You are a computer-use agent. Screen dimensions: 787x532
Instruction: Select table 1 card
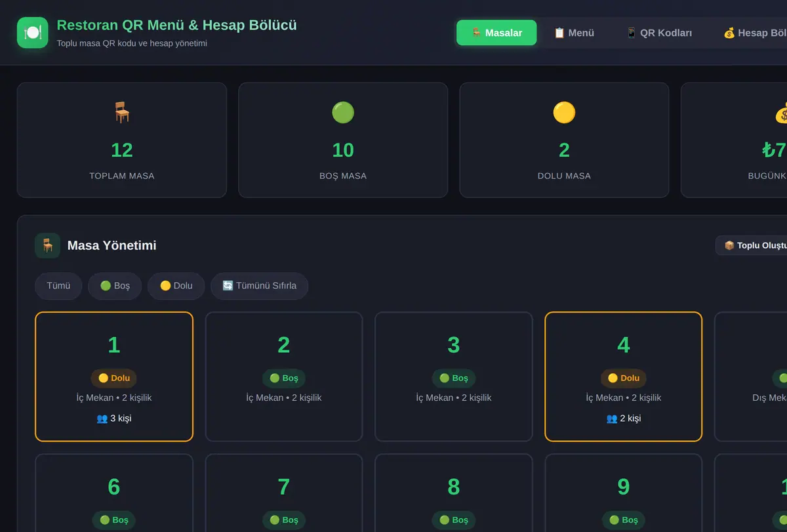pyautogui.click(x=114, y=377)
